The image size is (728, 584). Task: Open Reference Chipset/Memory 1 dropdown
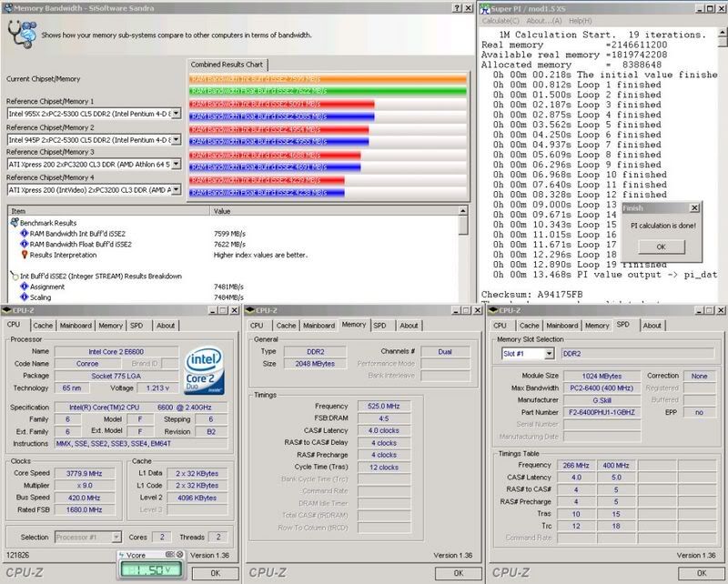pos(176,114)
